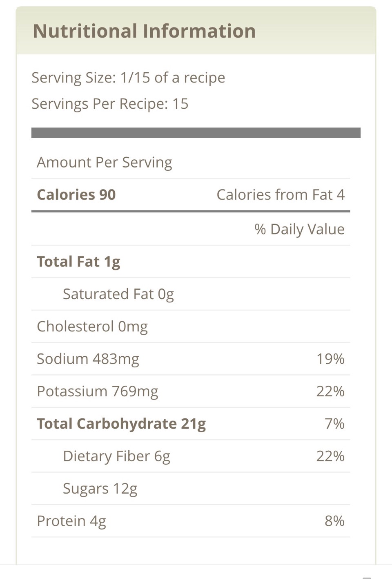Screen dimensions: 392x579
Task: Click the Nutritional Information header
Action: click(x=144, y=31)
